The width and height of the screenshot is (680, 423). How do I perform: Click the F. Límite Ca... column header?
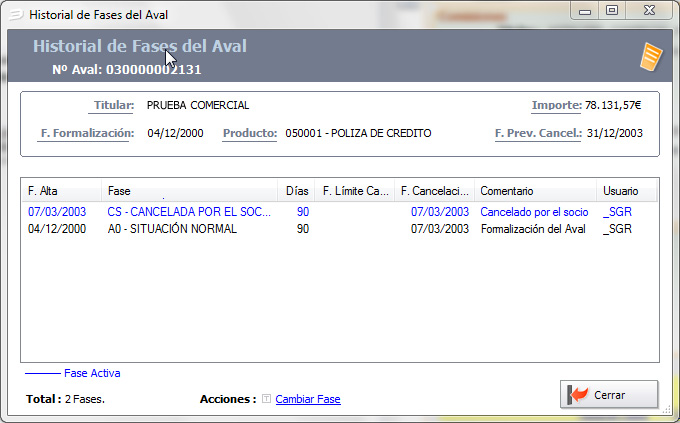[355, 191]
